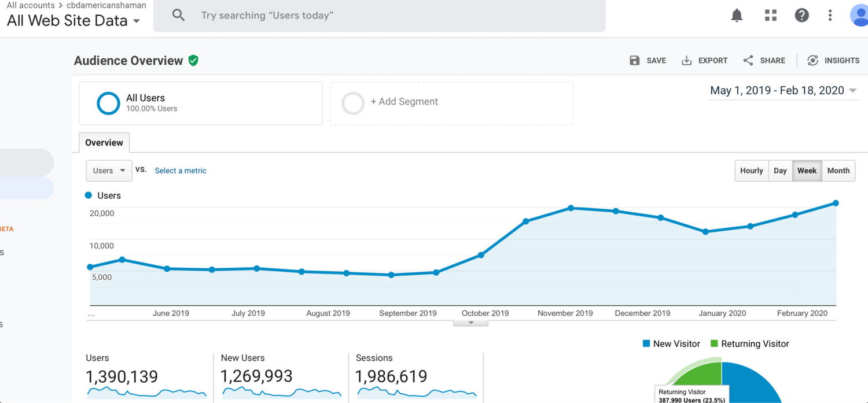Open the All Web Site Data view selector
This screenshot has height=403, width=868.
coord(73,21)
